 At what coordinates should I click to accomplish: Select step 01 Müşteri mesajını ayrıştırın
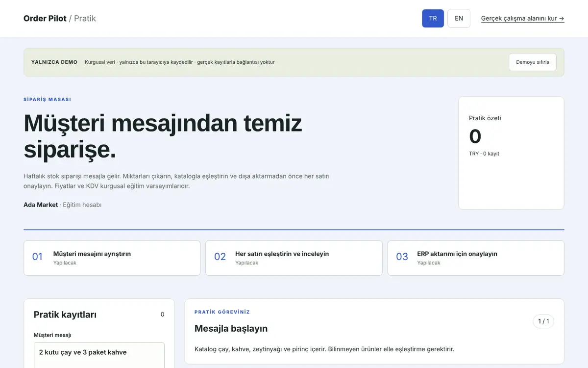pos(112,258)
